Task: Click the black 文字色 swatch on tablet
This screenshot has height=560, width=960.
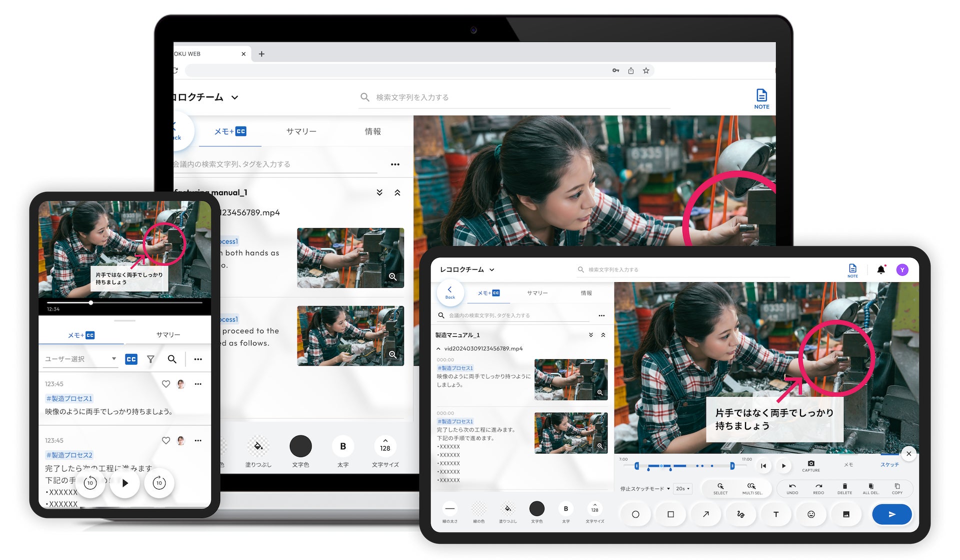Action: [x=536, y=509]
